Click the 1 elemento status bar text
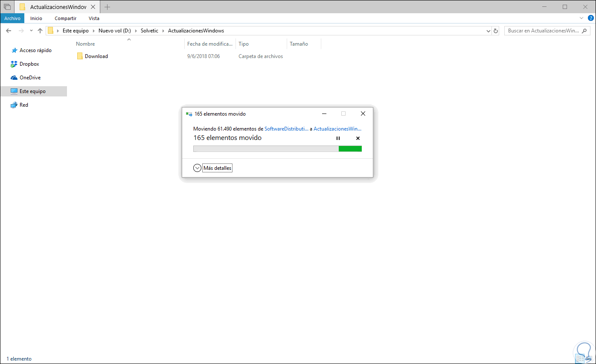The image size is (596, 364). (19, 359)
